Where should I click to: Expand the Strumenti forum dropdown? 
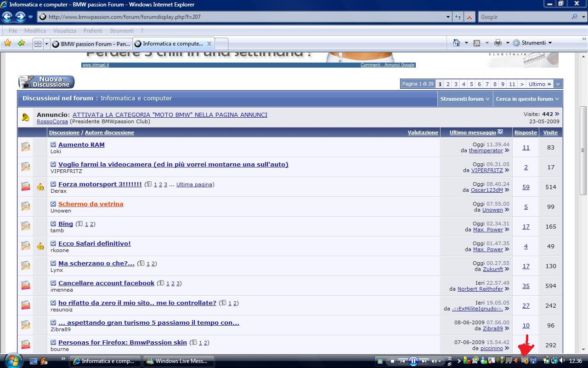[x=465, y=98]
